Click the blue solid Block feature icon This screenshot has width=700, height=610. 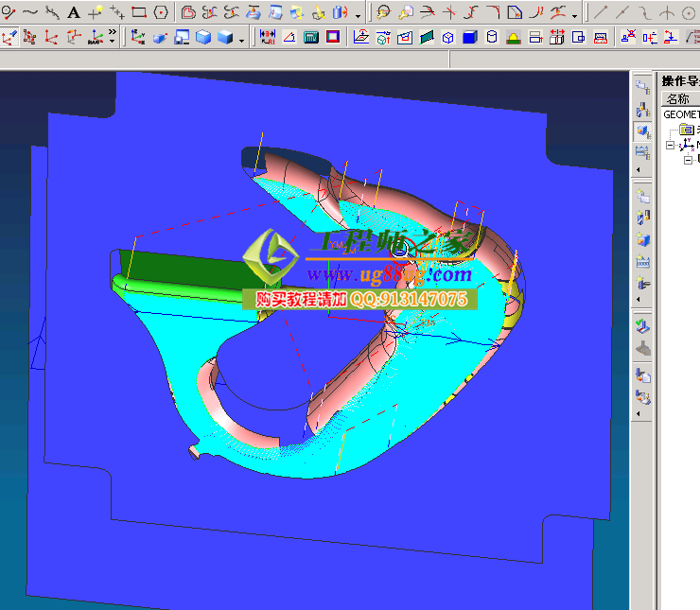469,38
